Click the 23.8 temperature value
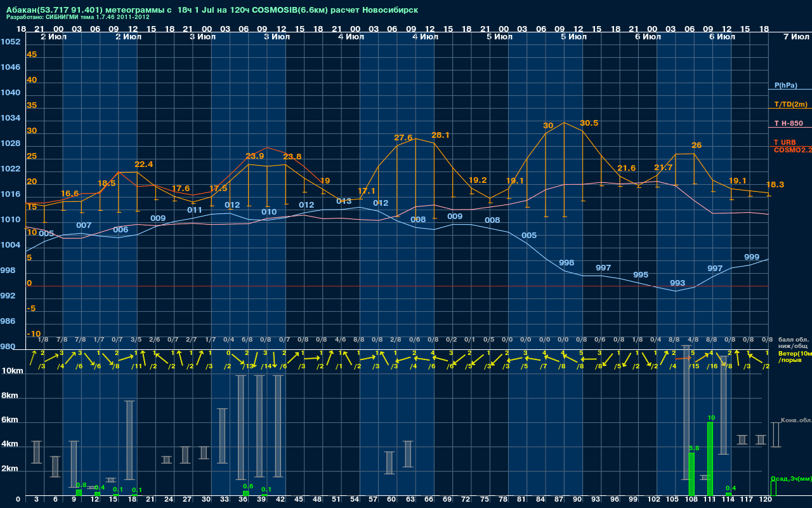The width and height of the screenshot is (812, 508). coord(292,157)
